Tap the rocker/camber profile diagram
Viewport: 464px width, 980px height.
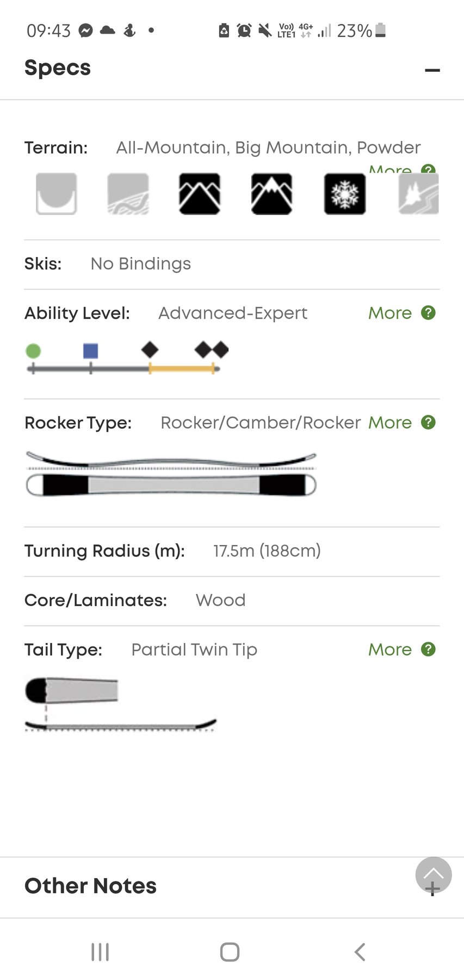171,474
